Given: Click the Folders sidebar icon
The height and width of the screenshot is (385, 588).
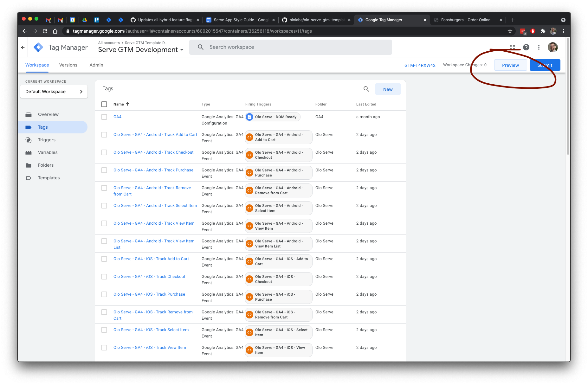Looking at the screenshot, I should tap(29, 165).
